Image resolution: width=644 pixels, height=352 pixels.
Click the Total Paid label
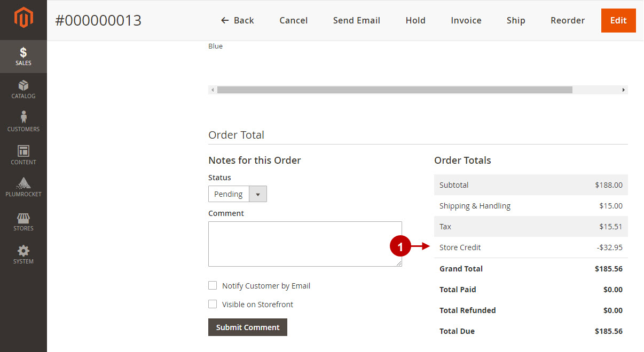click(x=458, y=290)
